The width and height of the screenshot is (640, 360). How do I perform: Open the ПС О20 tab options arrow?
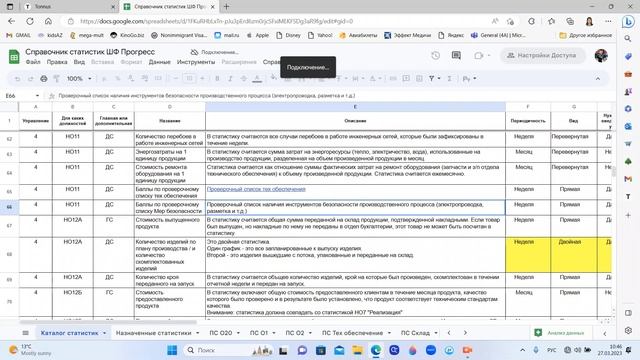pos(238,333)
